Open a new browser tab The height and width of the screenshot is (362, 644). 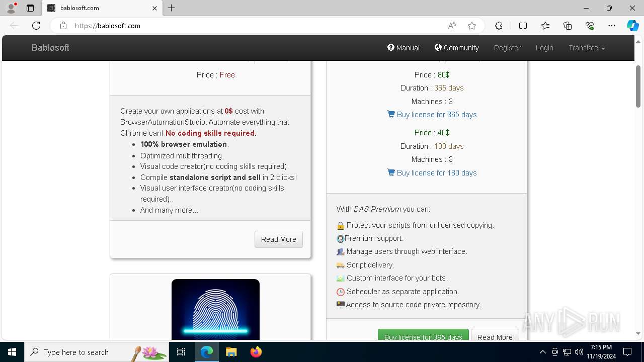[172, 8]
